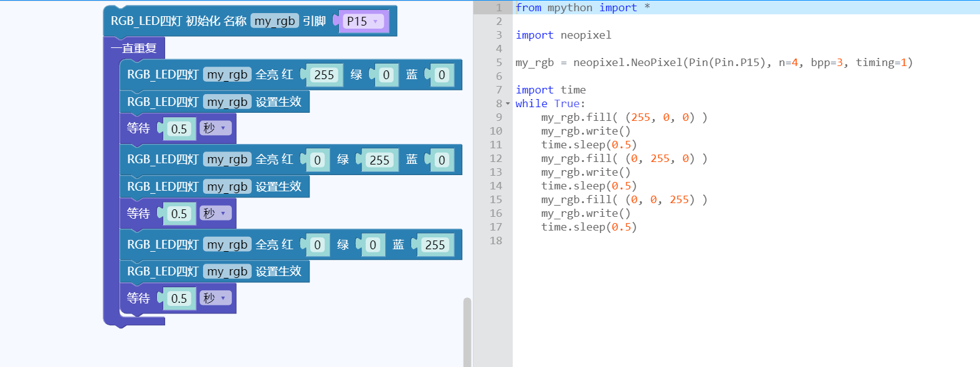Click the 0.5 value in first wait block
980x367 pixels.
[179, 129]
